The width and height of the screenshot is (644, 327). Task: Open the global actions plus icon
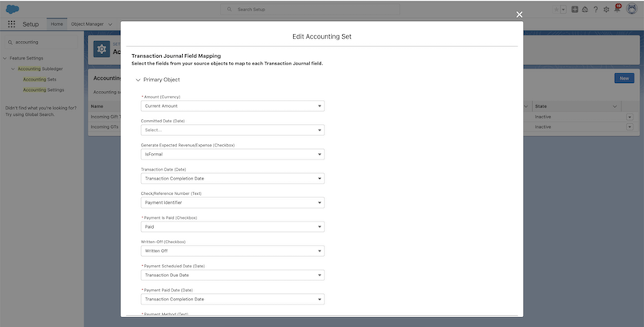(575, 10)
